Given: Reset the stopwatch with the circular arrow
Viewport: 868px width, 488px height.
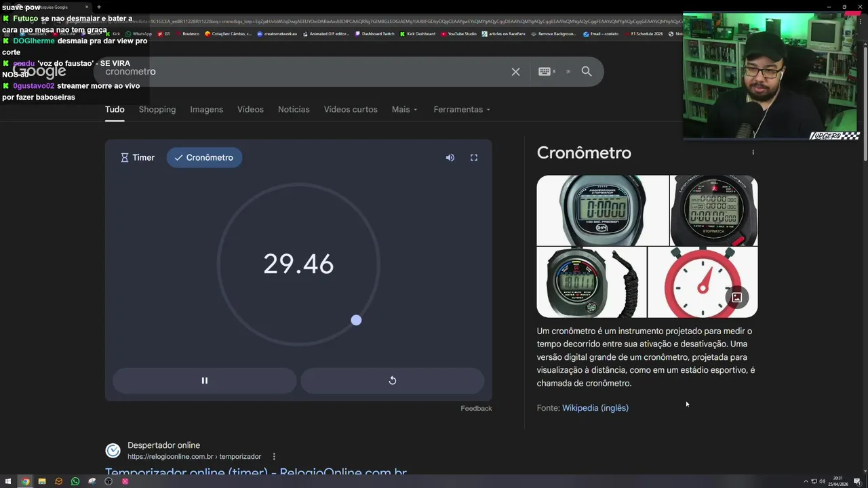Looking at the screenshot, I should (x=392, y=380).
